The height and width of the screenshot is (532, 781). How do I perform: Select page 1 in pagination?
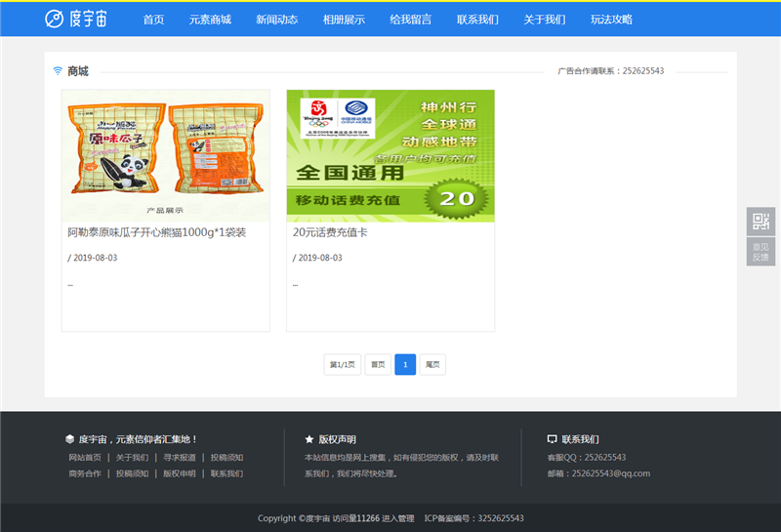(x=405, y=364)
